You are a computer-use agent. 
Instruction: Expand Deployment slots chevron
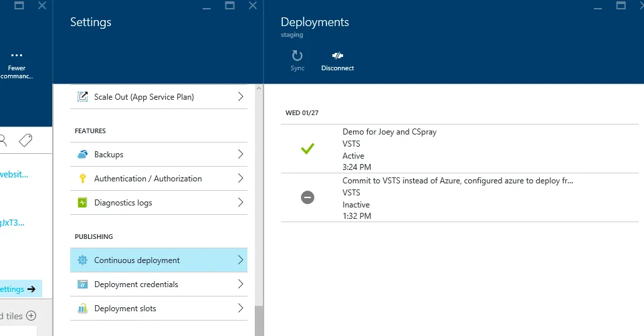coord(241,309)
